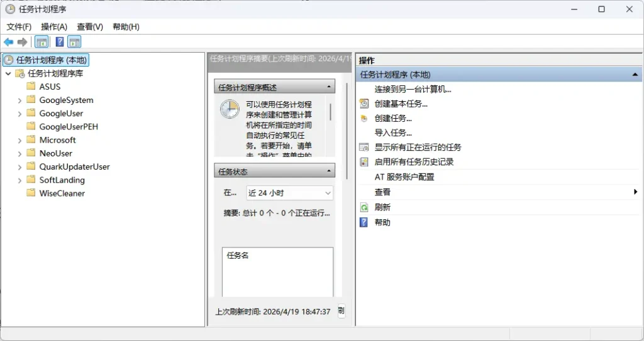
Task: Select the SoftLanding tree item
Action: pos(62,180)
